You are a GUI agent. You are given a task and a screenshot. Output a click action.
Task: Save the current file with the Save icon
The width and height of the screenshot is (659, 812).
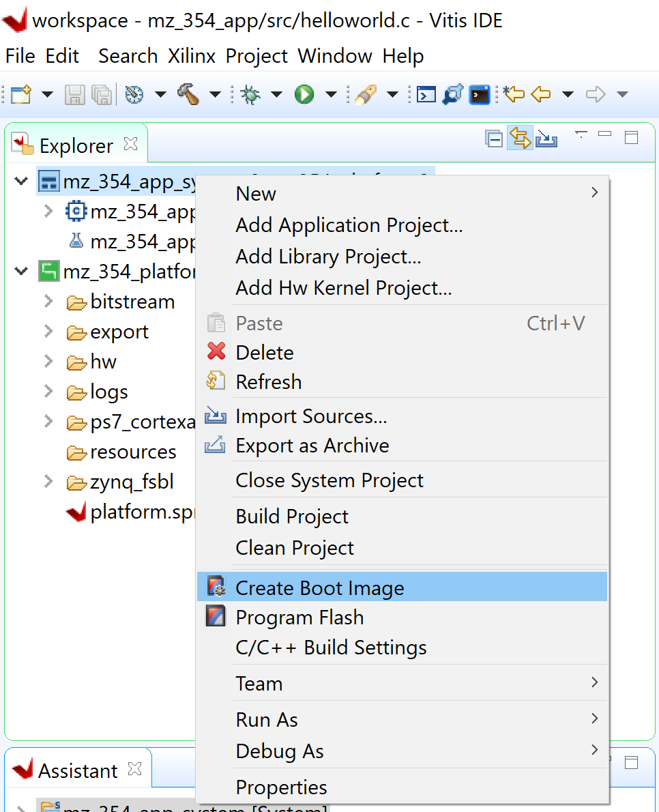tap(75, 94)
